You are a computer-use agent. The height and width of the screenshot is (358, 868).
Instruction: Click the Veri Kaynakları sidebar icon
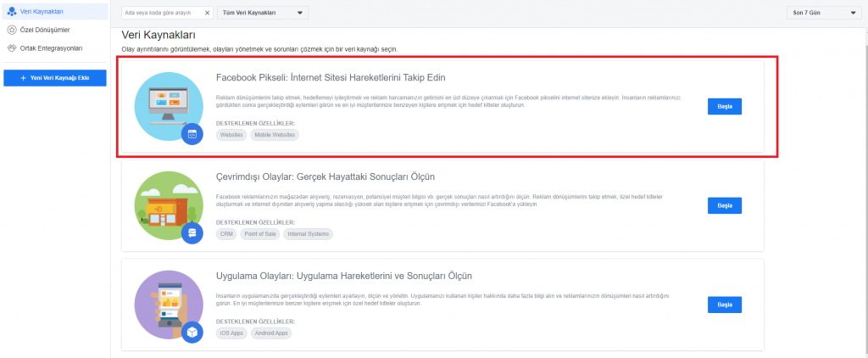tap(12, 11)
